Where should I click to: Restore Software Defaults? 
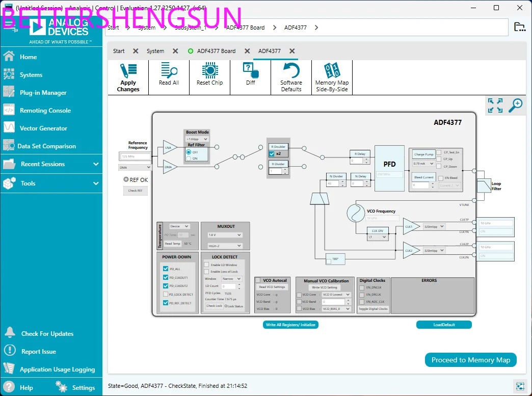(291, 77)
